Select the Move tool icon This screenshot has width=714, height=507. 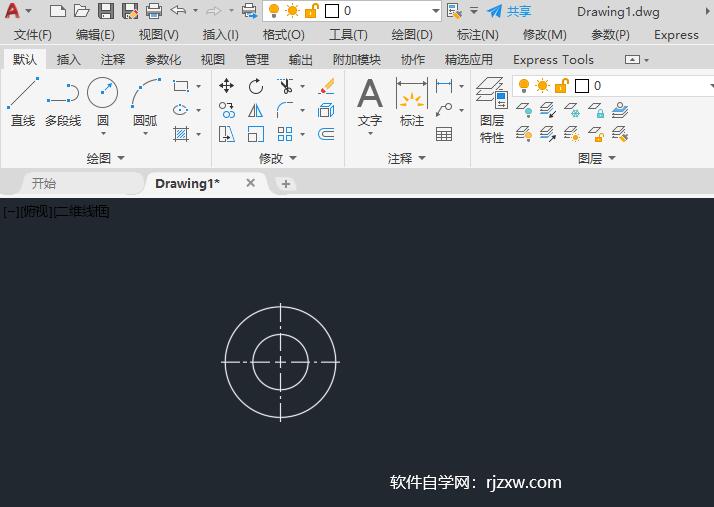coord(226,86)
